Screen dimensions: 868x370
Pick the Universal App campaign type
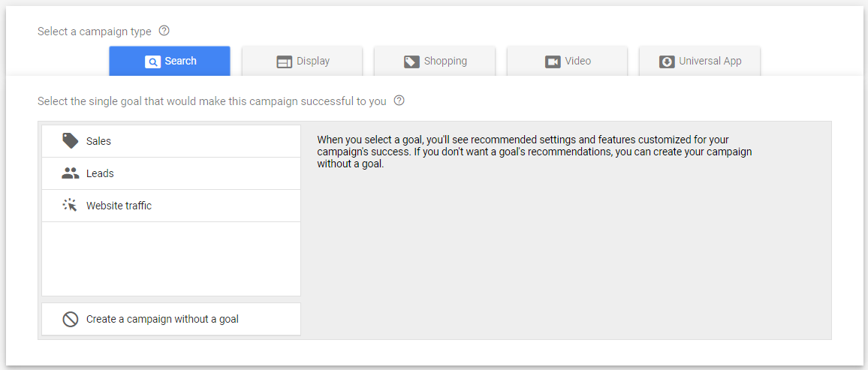click(x=700, y=62)
